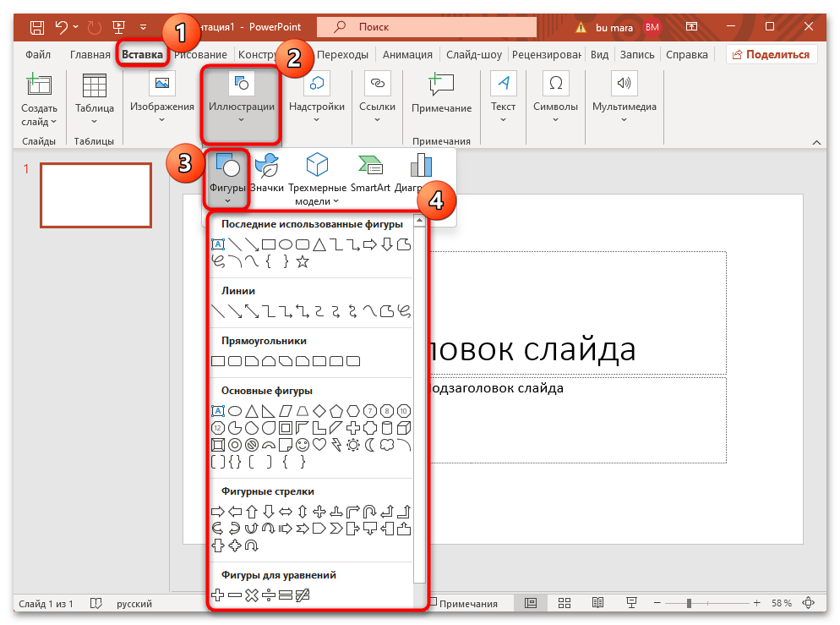The image size is (840, 625).
Task: Click the Save icon in title bar
Action: pyautogui.click(x=36, y=27)
